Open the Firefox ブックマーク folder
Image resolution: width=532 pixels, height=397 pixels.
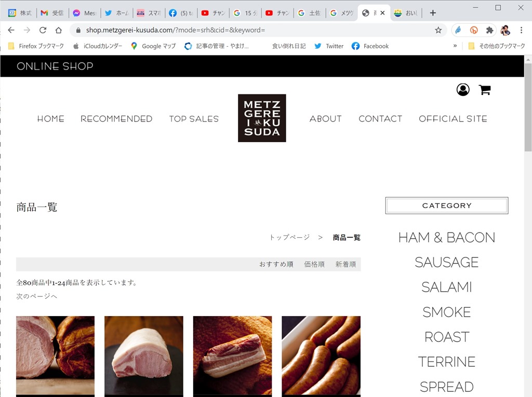pyautogui.click(x=36, y=46)
